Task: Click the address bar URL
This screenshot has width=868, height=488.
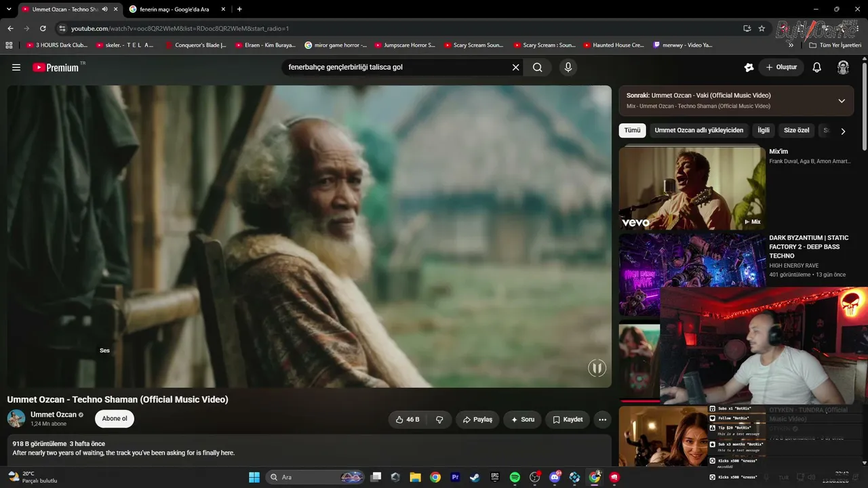Action: [180, 28]
